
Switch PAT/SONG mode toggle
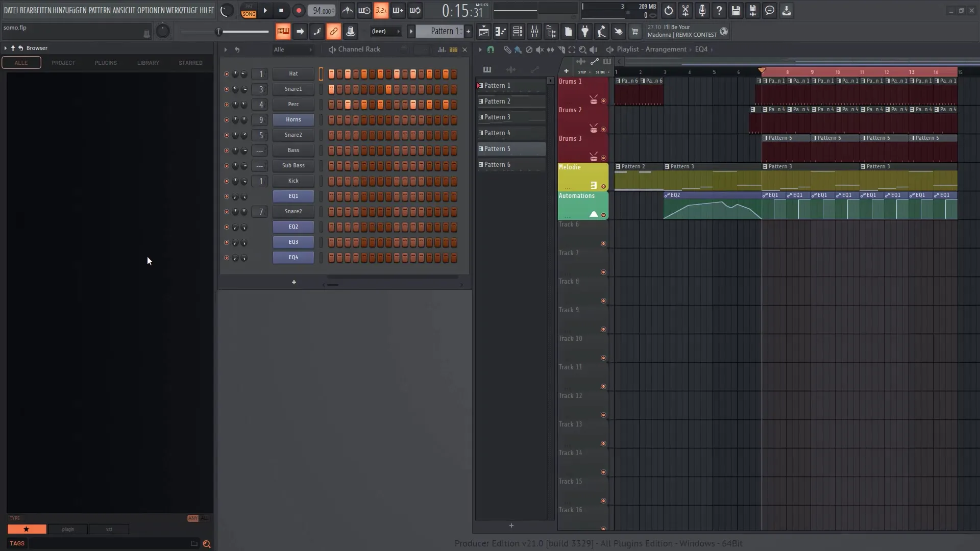click(x=249, y=11)
